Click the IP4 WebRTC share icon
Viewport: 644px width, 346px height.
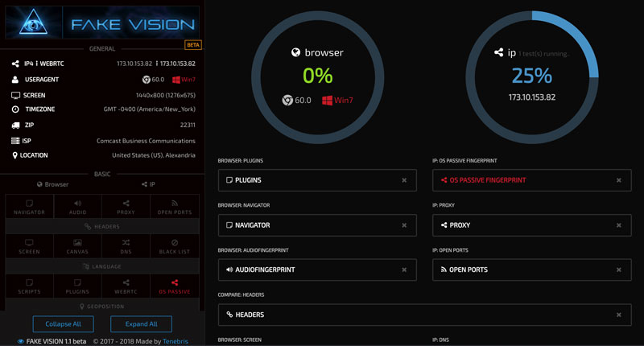click(15, 64)
